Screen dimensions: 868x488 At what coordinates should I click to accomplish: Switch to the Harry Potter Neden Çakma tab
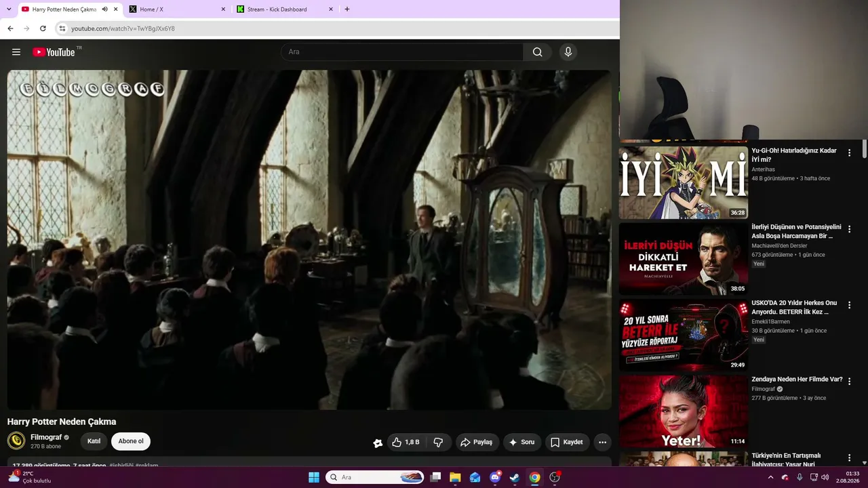point(68,9)
